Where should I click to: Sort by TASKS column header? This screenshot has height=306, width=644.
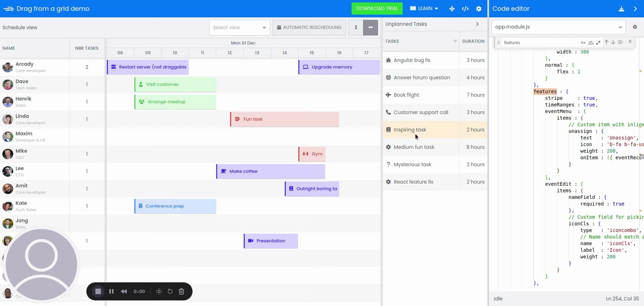click(x=421, y=41)
